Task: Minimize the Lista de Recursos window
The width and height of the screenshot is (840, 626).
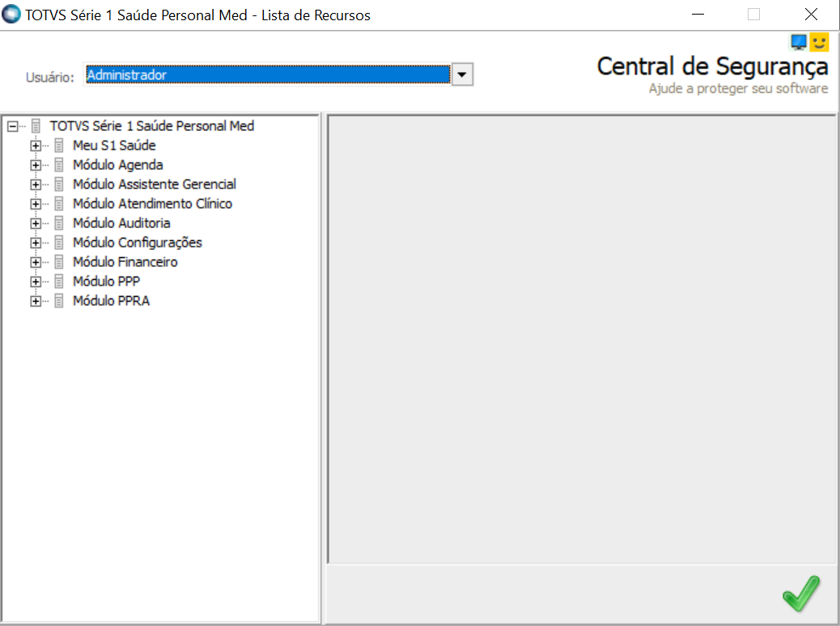Action: pyautogui.click(x=698, y=15)
